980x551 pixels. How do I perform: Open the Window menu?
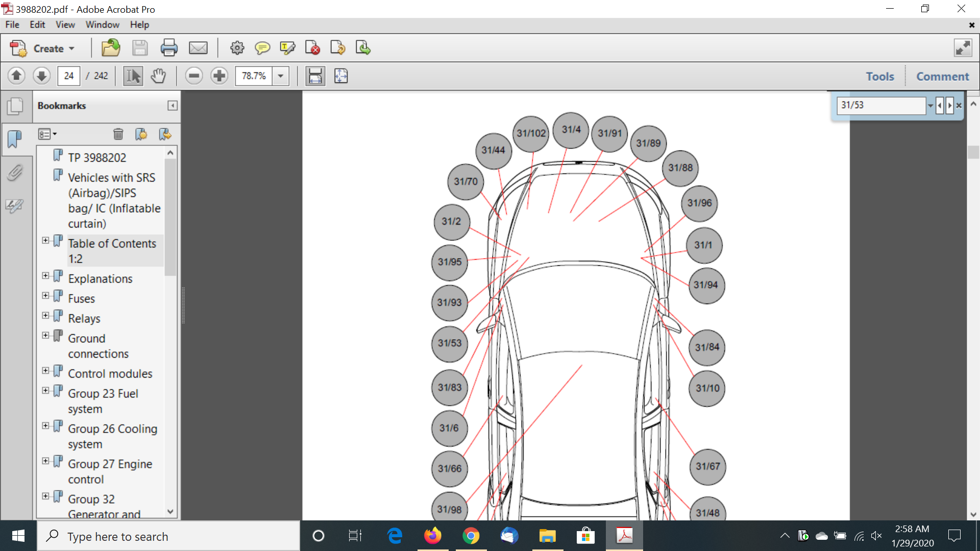coord(102,24)
